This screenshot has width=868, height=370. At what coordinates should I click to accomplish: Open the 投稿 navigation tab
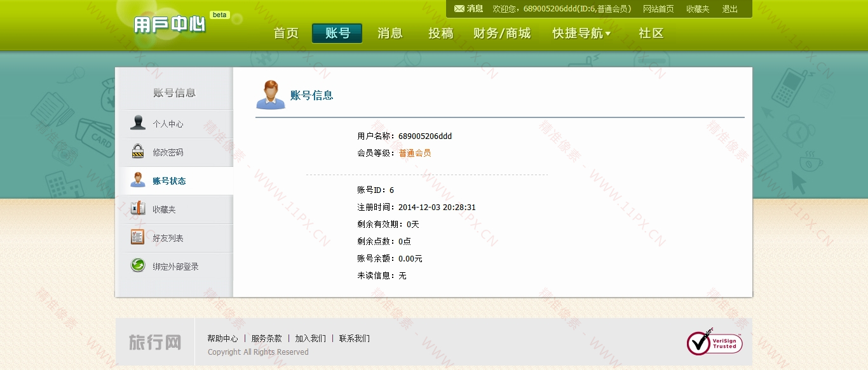441,33
